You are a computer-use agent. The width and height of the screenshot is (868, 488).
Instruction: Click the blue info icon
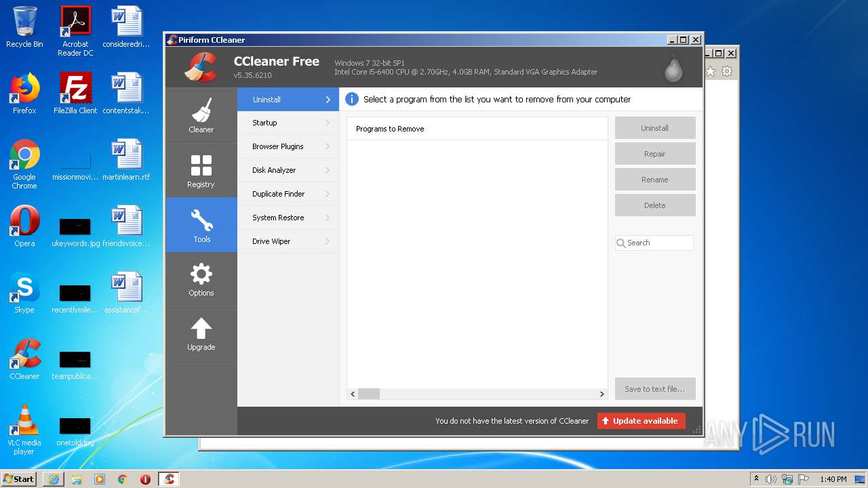352,99
